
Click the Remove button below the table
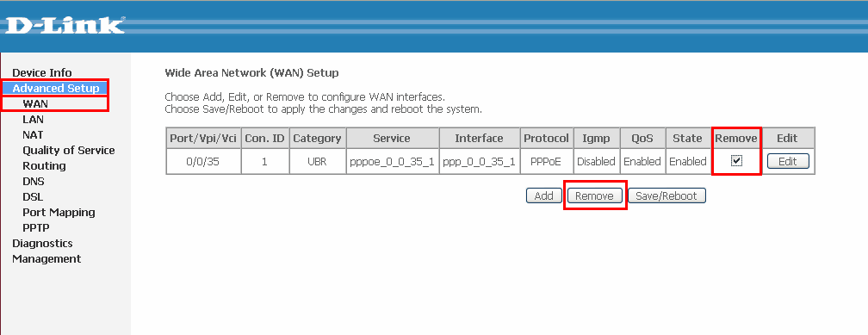point(594,196)
